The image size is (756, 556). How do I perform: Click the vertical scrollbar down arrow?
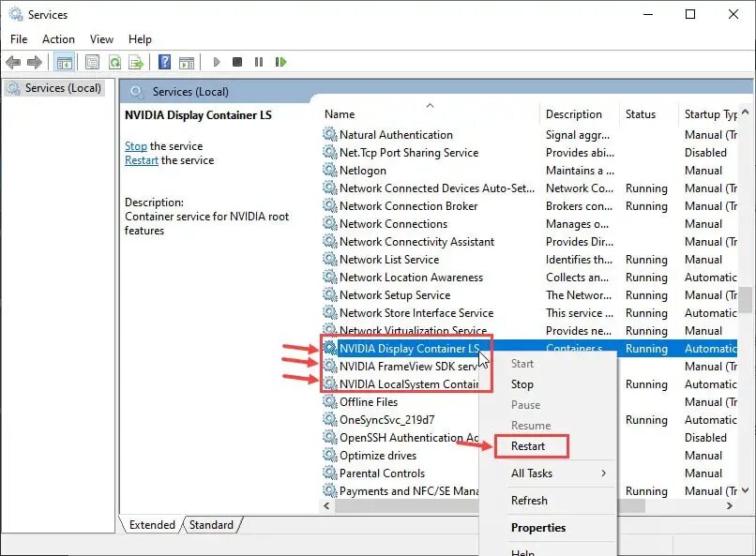[x=746, y=490]
